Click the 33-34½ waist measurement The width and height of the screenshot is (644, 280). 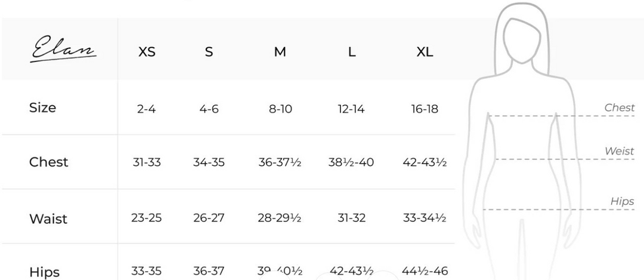coord(425,217)
